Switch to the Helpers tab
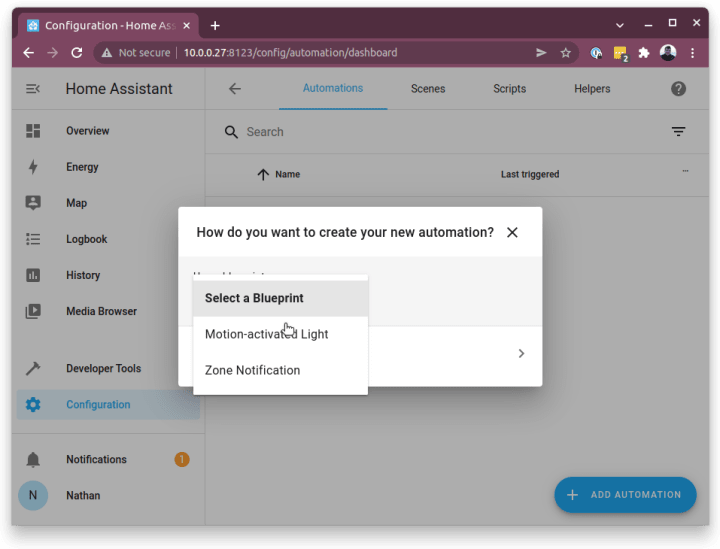The width and height of the screenshot is (720, 549). tap(592, 89)
